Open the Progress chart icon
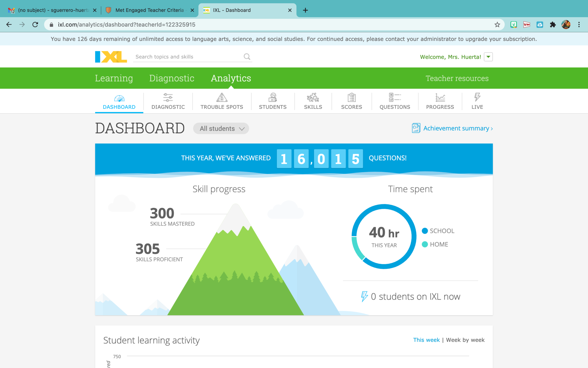 pyautogui.click(x=440, y=98)
